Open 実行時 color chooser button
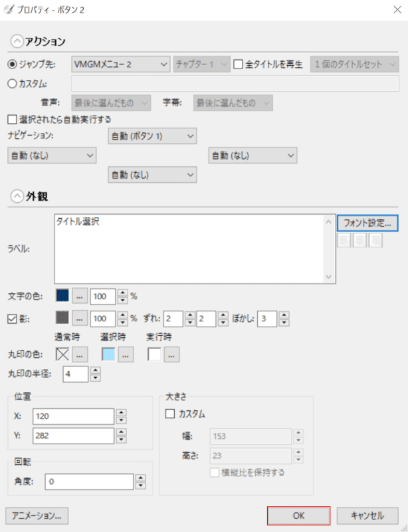The image size is (408, 532). tap(171, 355)
